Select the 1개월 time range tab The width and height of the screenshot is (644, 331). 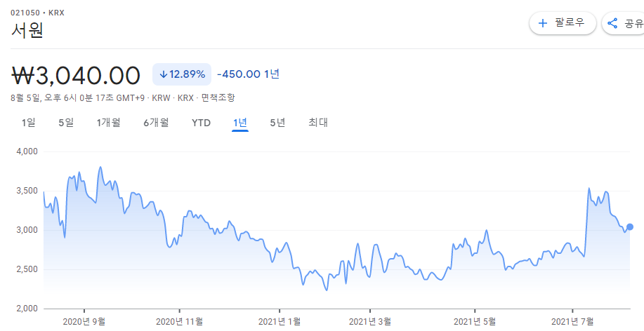coord(108,123)
